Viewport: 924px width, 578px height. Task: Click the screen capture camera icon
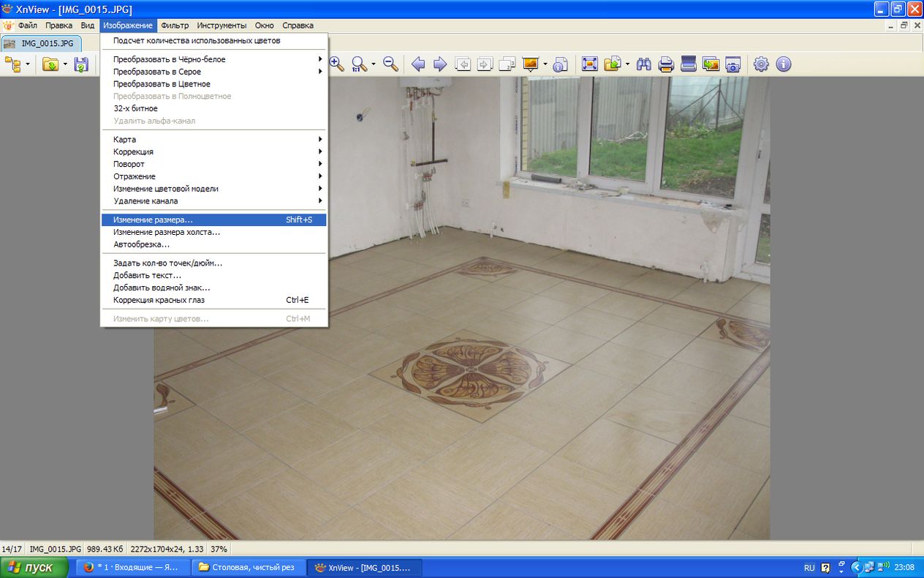pos(733,64)
